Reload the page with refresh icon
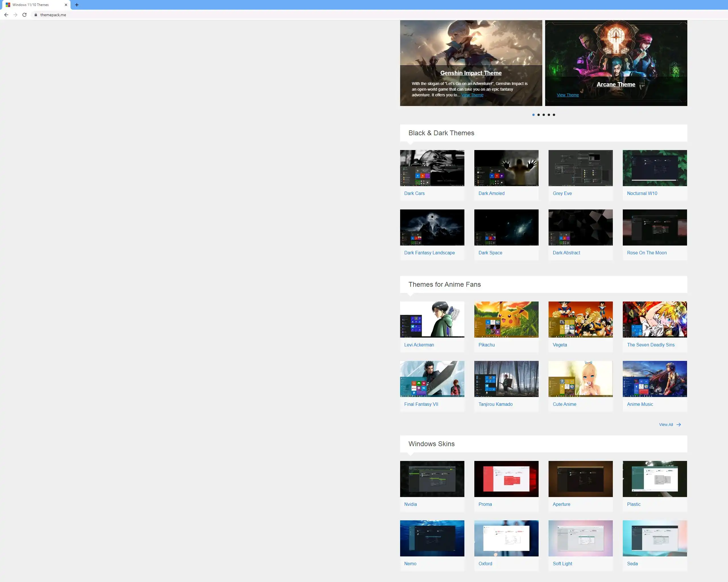The width and height of the screenshot is (728, 582). click(x=24, y=15)
